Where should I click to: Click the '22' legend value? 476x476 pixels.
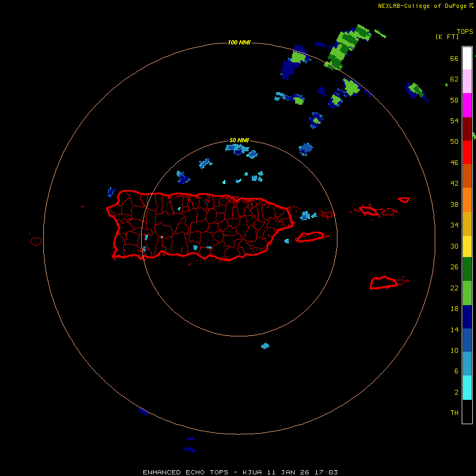pyautogui.click(x=454, y=288)
